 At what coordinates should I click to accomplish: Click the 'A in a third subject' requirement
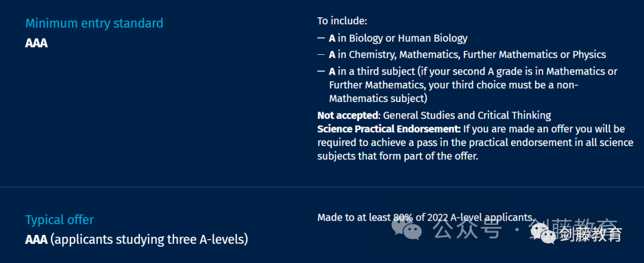click(473, 85)
